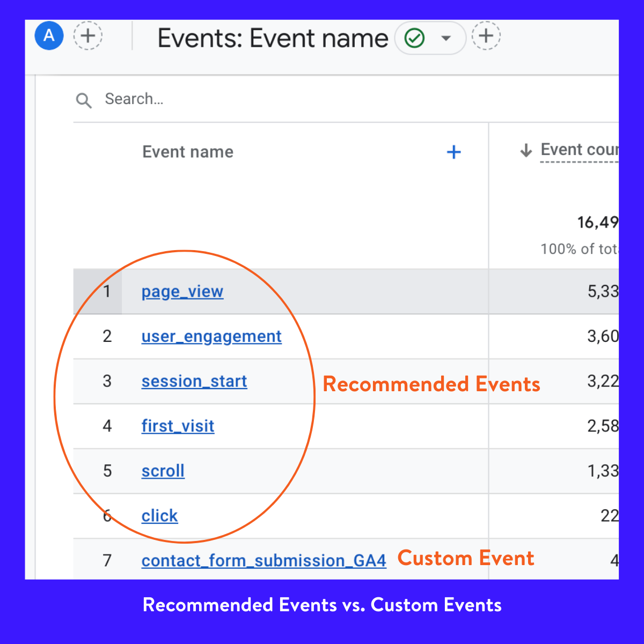Select the highlighted page_view table row
This screenshot has height=644, width=644.
[322, 291]
